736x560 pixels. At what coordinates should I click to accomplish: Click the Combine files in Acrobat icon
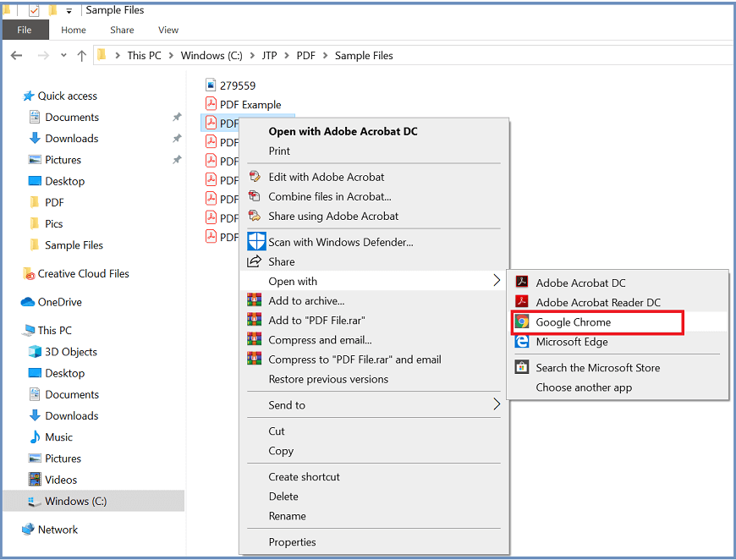(255, 195)
